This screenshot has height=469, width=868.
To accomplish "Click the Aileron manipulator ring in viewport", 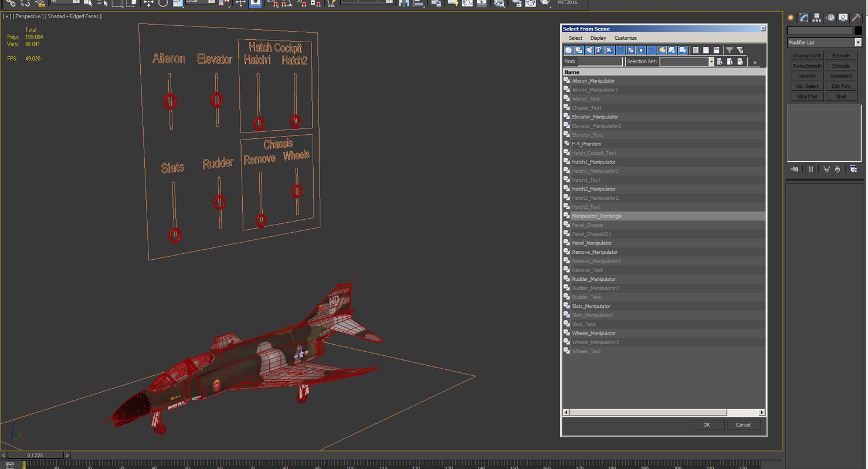I will (x=170, y=101).
